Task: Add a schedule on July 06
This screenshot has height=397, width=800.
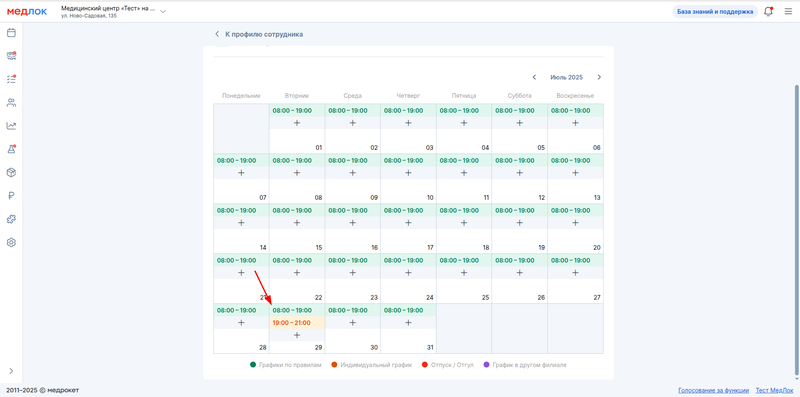Action: [x=575, y=123]
